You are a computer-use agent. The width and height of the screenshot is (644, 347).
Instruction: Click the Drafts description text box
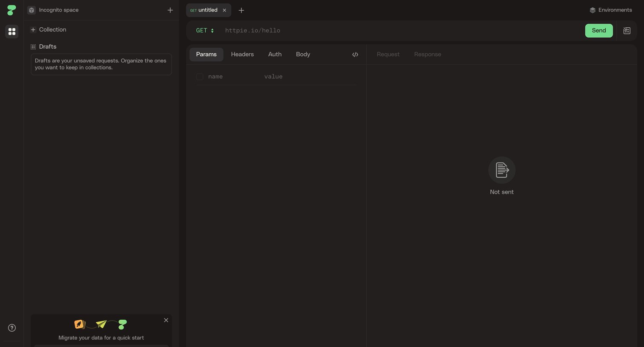101,64
